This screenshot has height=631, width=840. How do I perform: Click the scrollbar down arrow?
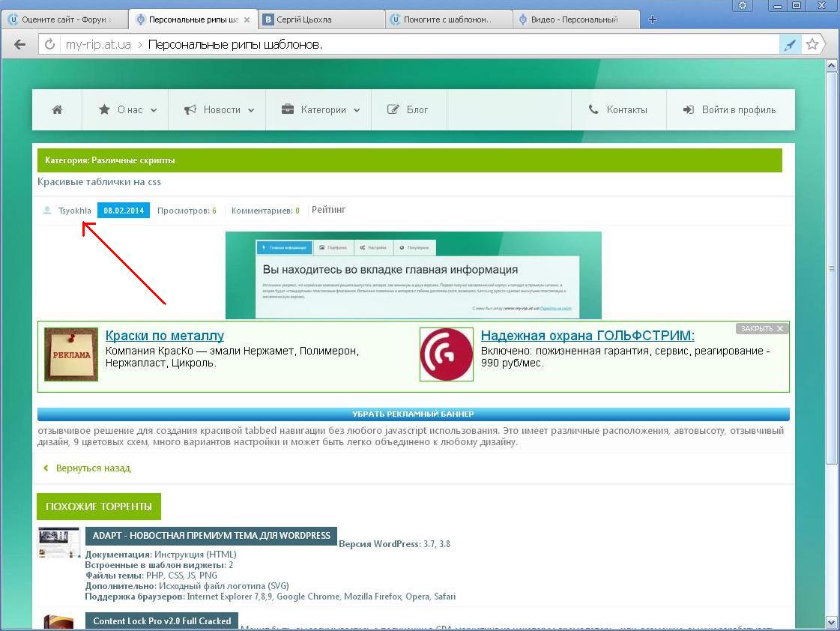pyautogui.click(x=831, y=621)
